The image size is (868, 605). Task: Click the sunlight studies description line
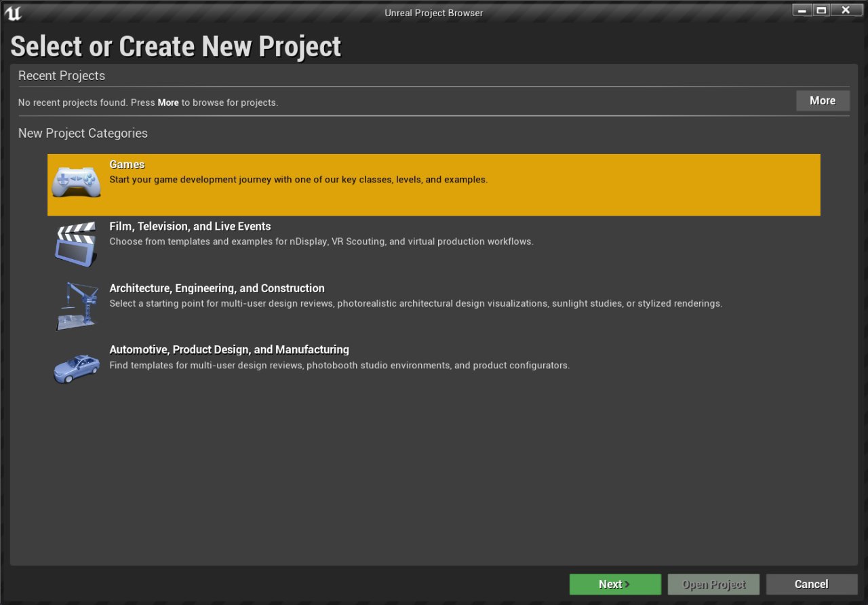point(416,303)
